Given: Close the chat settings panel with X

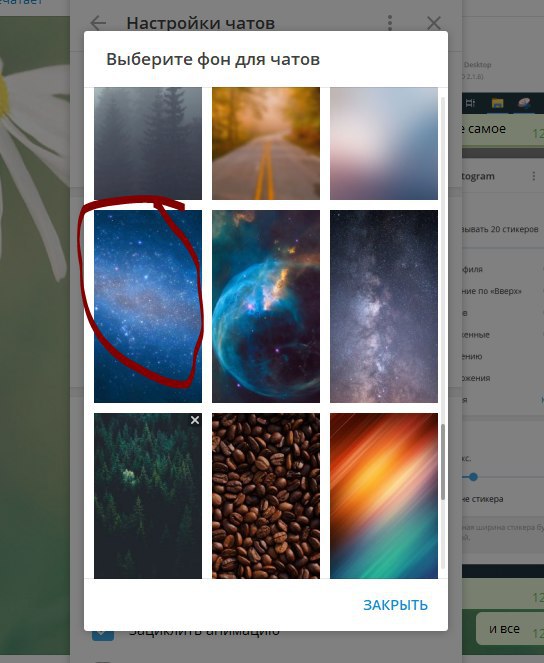Looking at the screenshot, I should pos(434,23).
